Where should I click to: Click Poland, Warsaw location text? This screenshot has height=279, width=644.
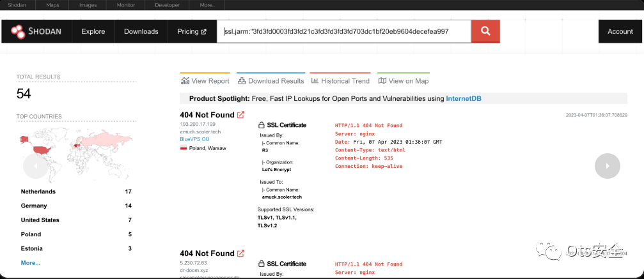point(207,148)
